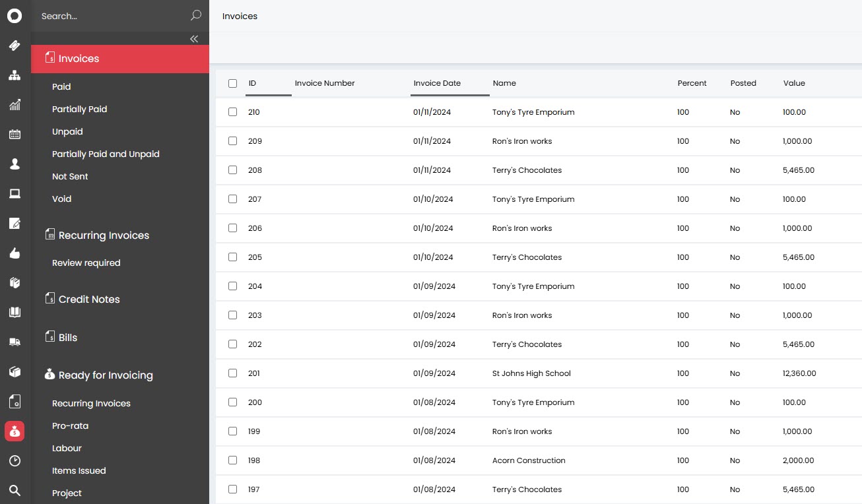Collapse the sidebar with the double chevron
862x504 pixels.
point(194,39)
